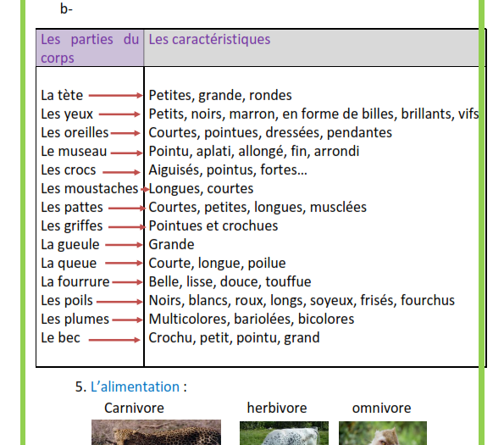The height and width of the screenshot is (445, 504).
Task: Click the leopard image under Carnivore
Action: tap(156, 432)
